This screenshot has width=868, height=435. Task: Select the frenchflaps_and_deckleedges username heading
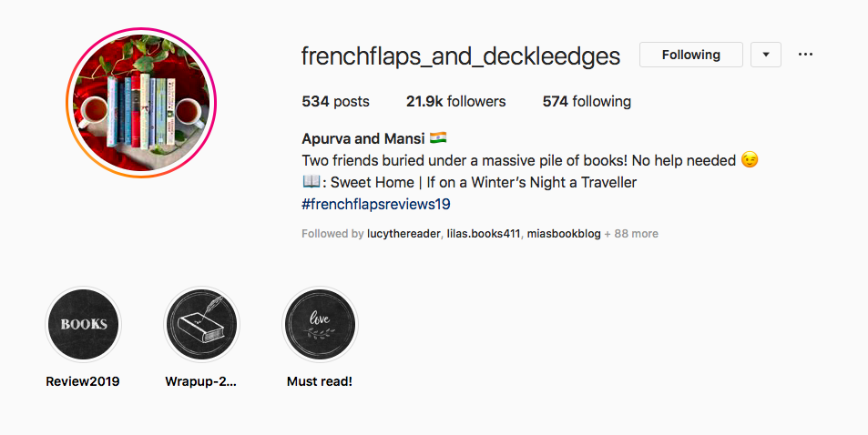(461, 56)
